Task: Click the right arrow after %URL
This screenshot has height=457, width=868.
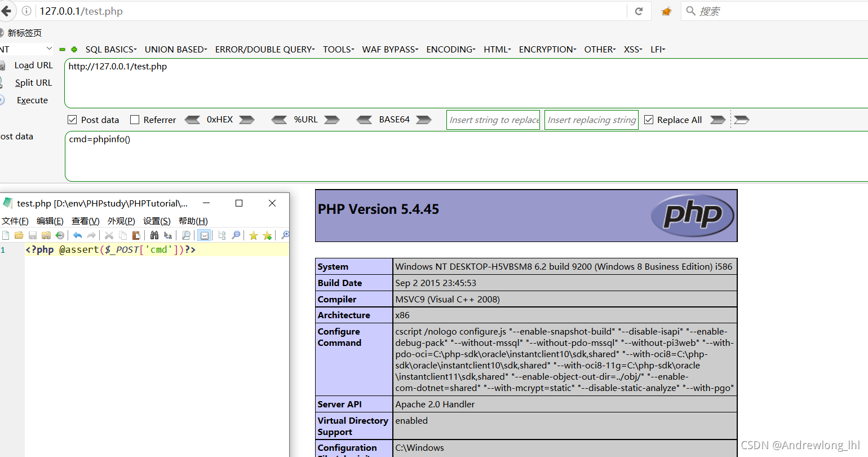Action: click(332, 120)
